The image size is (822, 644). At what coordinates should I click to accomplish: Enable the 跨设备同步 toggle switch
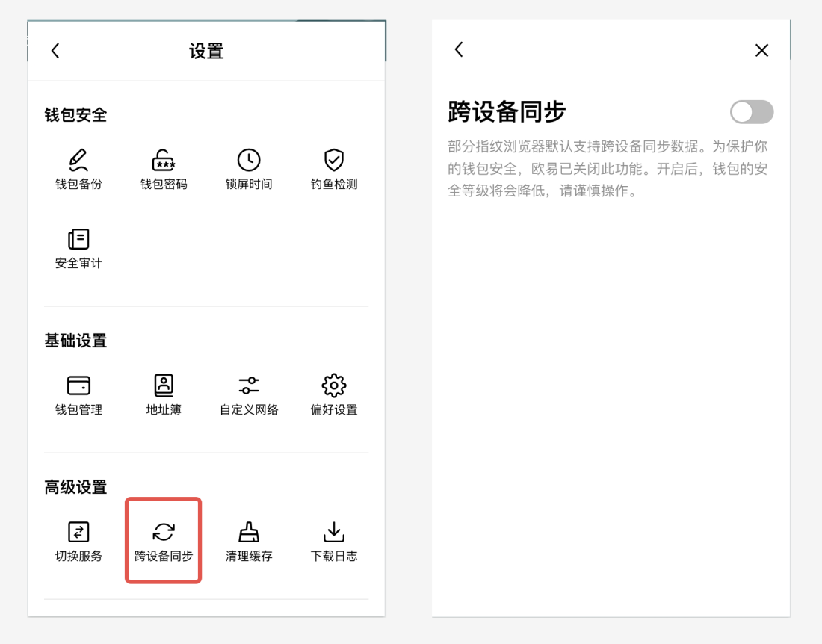(752, 112)
